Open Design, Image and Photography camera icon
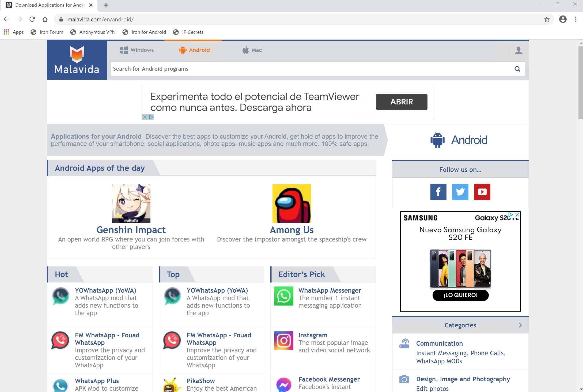Image resolution: width=583 pixels, height=392 pixels. (x=404, y=379)
